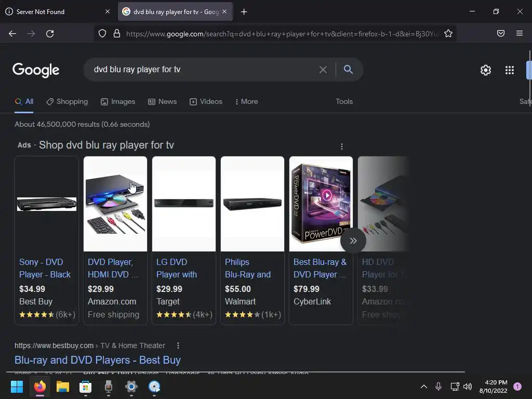Open Microsoft Store from the taskbar
This screenshot has width=532, height=399.
click(x=86, y=387)
